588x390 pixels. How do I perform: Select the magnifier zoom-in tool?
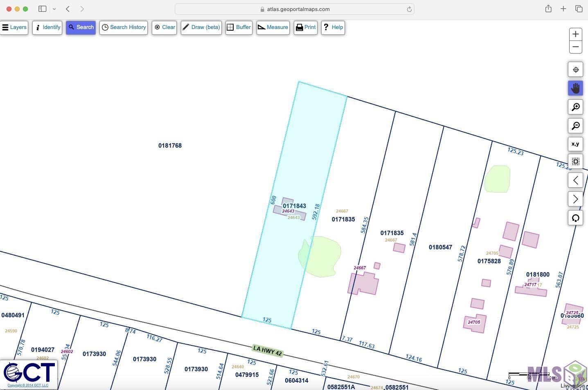pyautogui.click(x=575, y=107)
